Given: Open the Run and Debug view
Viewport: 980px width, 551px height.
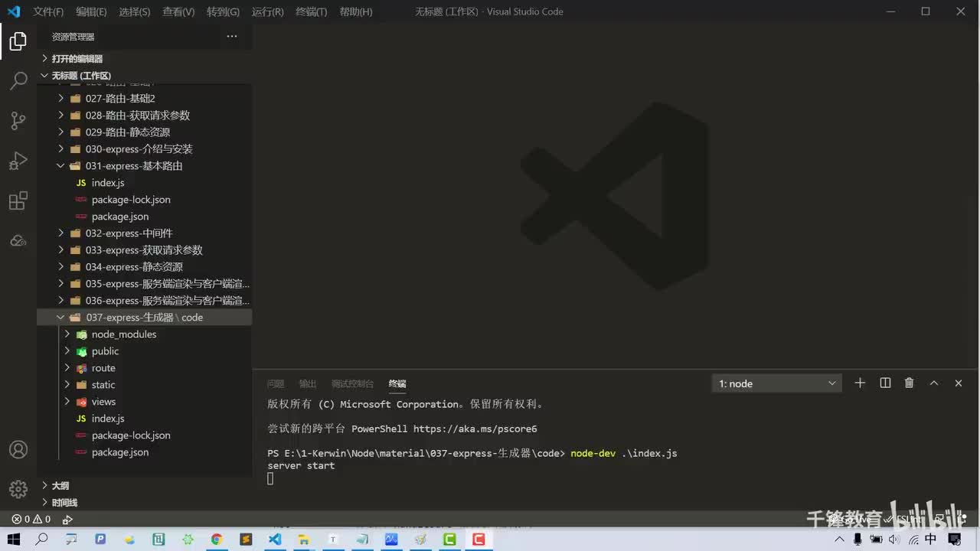Looking at the screenshot, I should (x=18, y=161).
